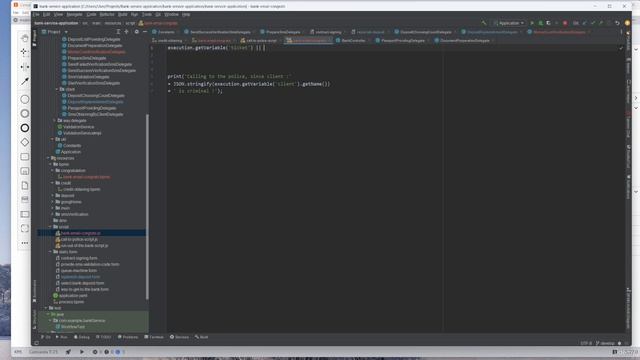Screen dimensions: 640x360
Task: Collapse all in Project panel header
Action: pyautogui.click(x=127, y=32)
